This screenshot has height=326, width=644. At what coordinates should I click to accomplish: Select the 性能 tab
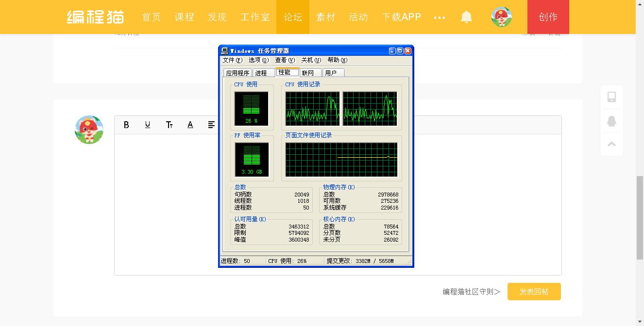pyautogui.click(x=287, y=72)
